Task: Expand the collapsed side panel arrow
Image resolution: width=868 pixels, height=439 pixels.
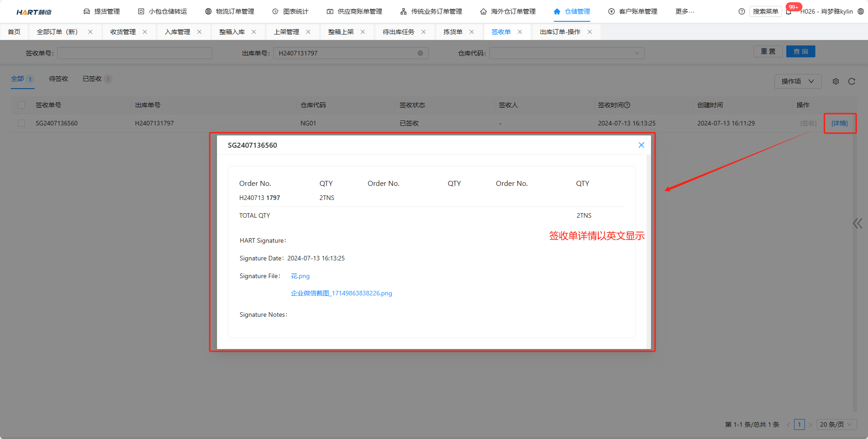Action: (857, 223)
